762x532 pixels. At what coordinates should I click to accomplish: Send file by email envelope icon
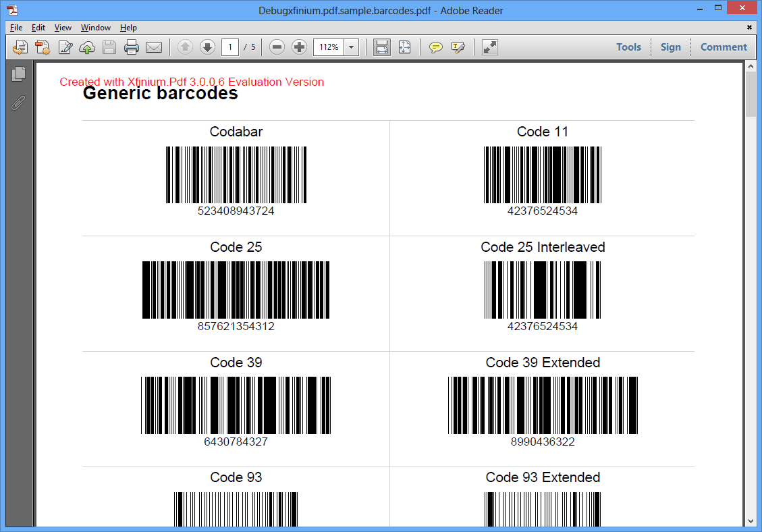154,47
